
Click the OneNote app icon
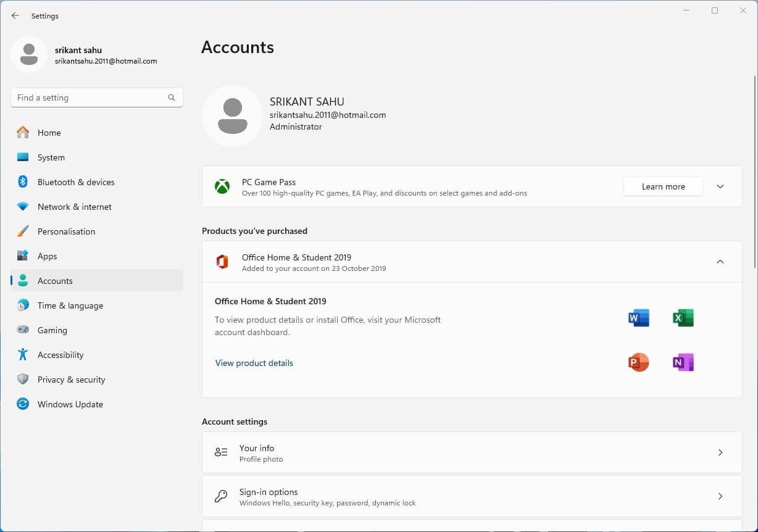(683, 362)
